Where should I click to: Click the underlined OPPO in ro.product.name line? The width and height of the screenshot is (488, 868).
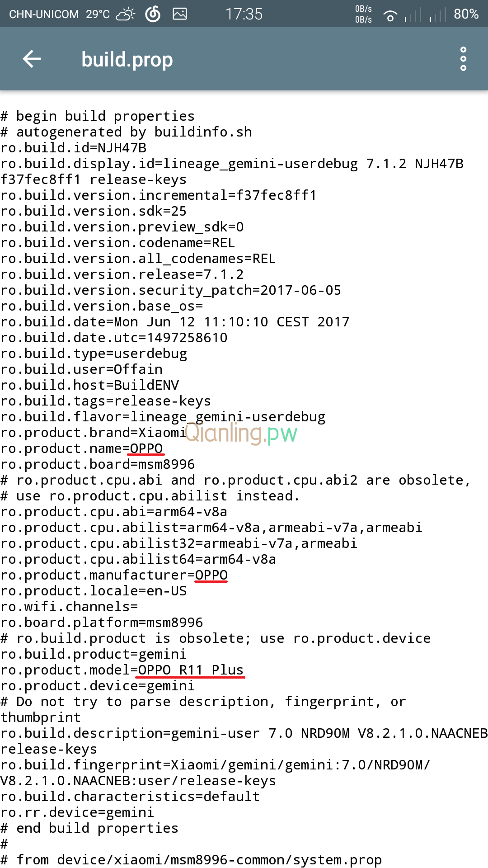tap(146, 448)
